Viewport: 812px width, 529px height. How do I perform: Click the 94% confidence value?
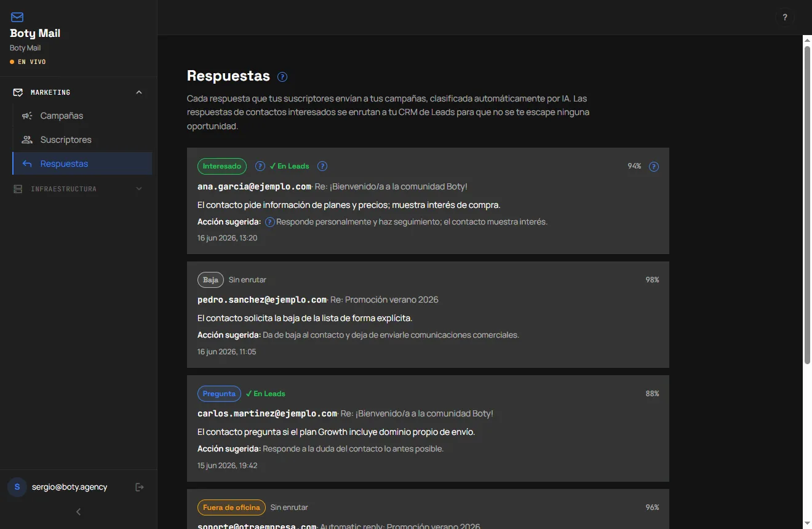634,166
